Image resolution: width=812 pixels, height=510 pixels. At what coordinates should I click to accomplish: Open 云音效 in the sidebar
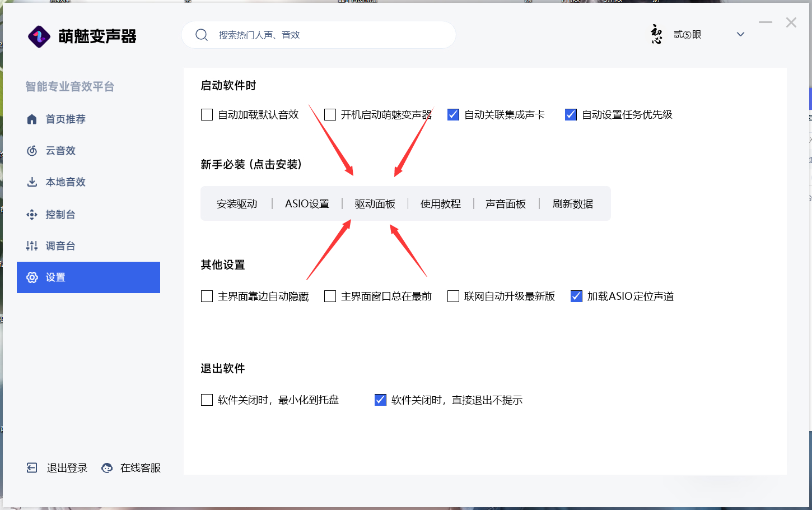tap(88, 151)
